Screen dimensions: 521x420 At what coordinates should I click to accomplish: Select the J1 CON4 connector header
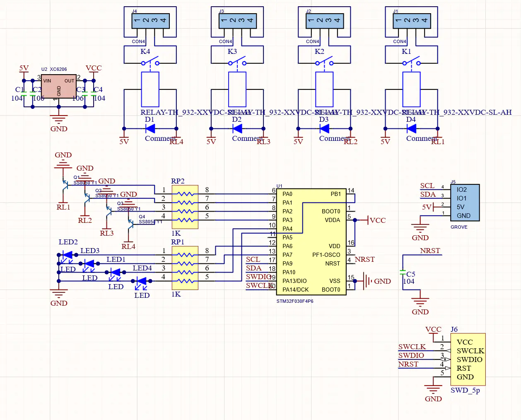[411, 21]
